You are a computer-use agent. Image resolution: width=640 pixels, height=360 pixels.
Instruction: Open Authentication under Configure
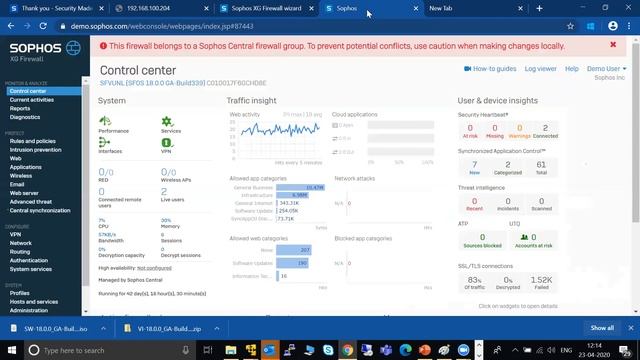click(x=29, y=260)
